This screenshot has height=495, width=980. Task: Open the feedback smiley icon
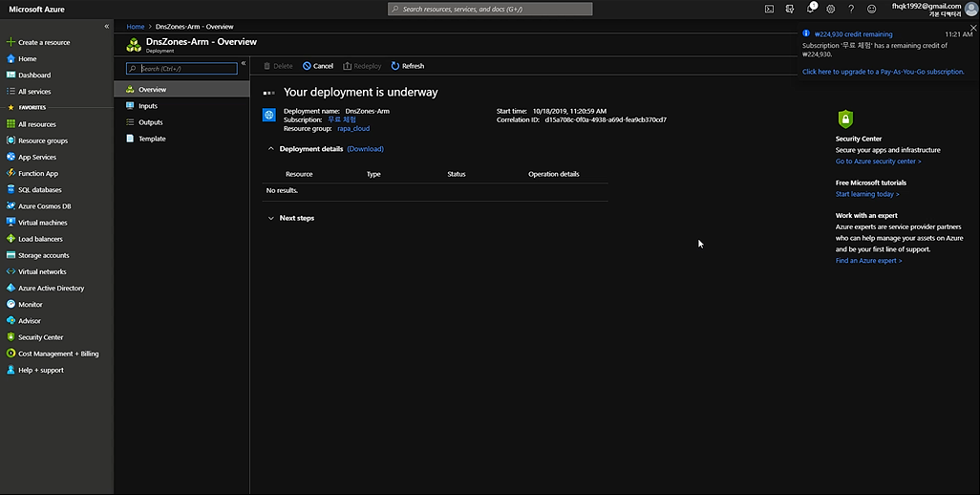pos(872,9)
